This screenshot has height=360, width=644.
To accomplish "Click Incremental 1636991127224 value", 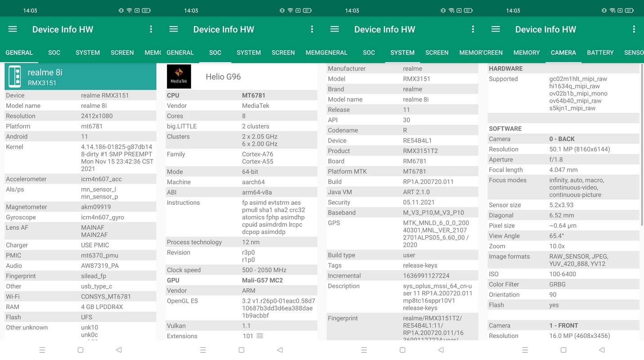I will pos(426,276).
